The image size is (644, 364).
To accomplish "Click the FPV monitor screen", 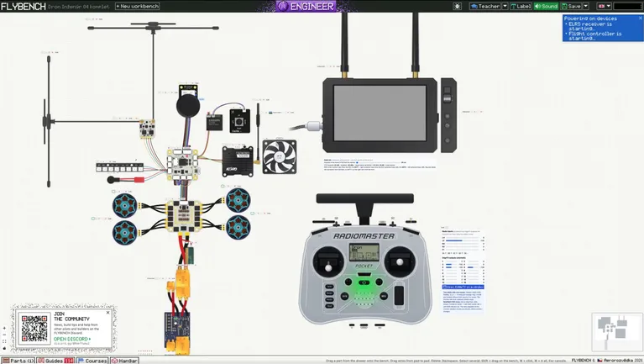I will (x=380, y=113).
